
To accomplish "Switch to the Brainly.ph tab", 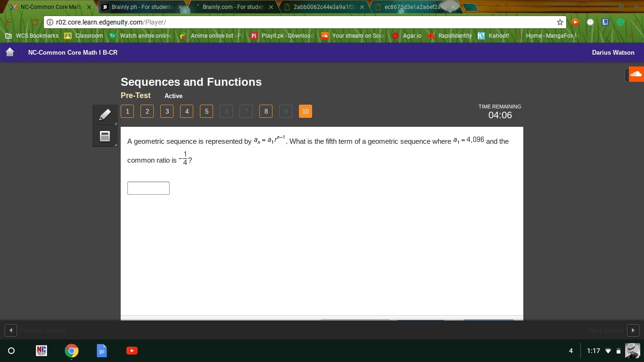I will [141, 7].
